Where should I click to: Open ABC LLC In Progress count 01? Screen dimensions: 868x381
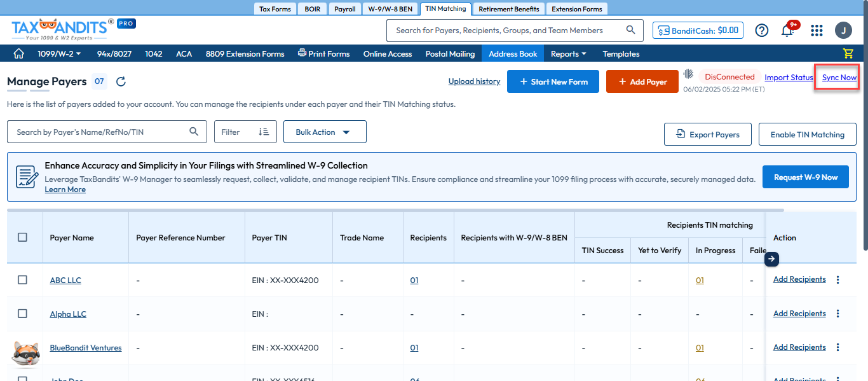coord(700,280)
